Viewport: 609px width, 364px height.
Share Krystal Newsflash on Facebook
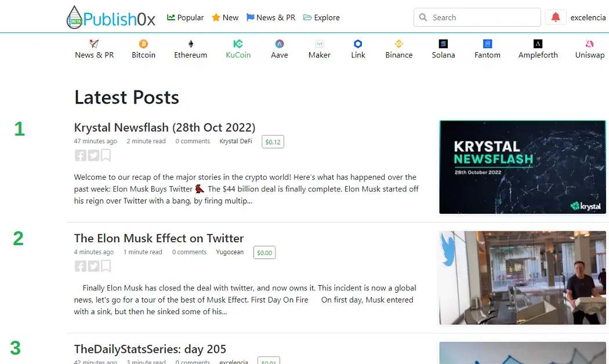(81, 155)
